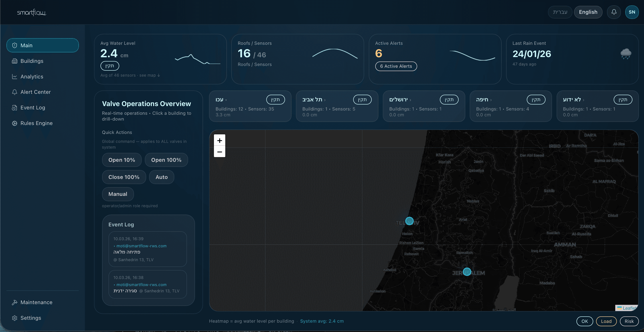Image resolution: width=644 pixels, height=332 pixels.
Task: Switch interface language to עברית
Action: pyautogui.click(x=560, y=12)
